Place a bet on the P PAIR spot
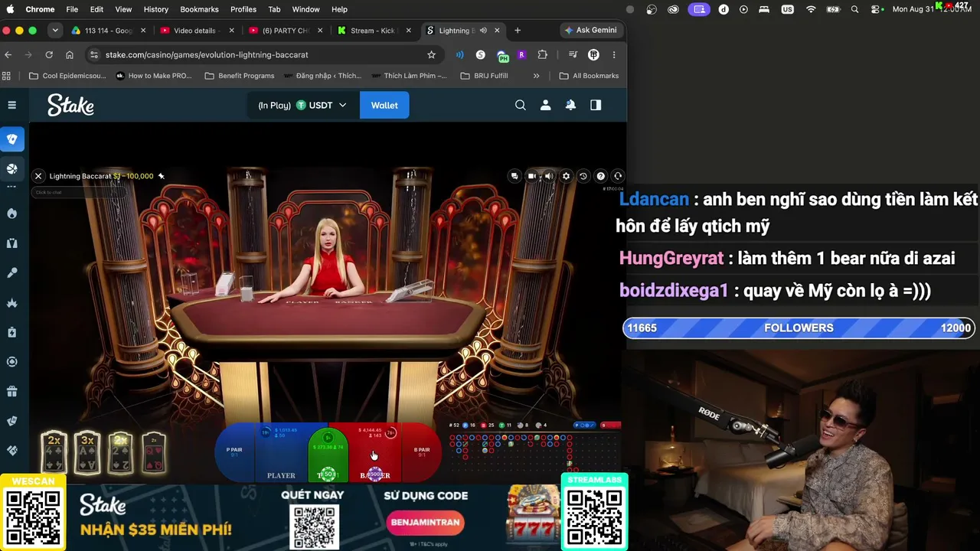The image size is (980, 551). pyautogui.click(x=234, y=452)
